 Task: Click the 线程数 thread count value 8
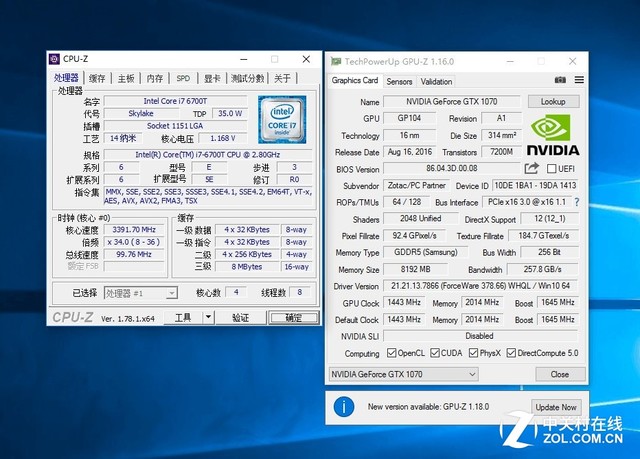pyautogui.click(x=300, y=292)
